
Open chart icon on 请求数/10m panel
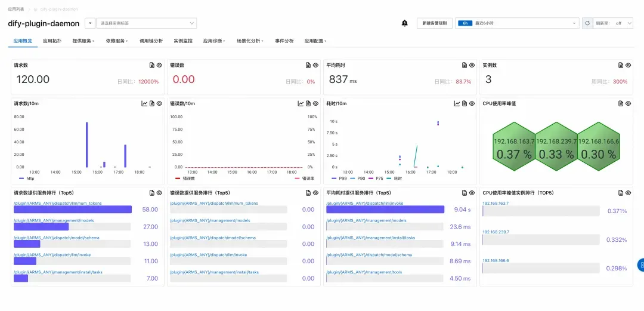pos(144,103)
